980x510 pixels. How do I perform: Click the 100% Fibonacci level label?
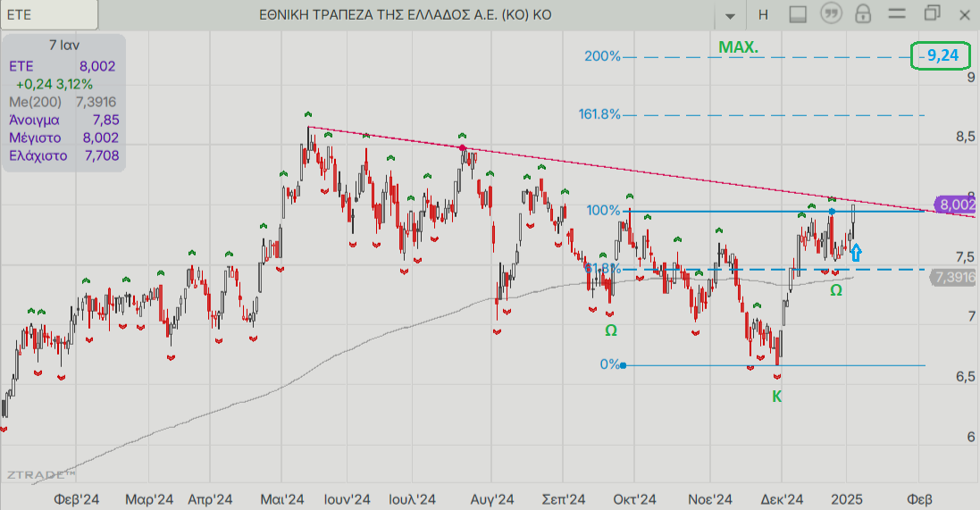point(603,211)
